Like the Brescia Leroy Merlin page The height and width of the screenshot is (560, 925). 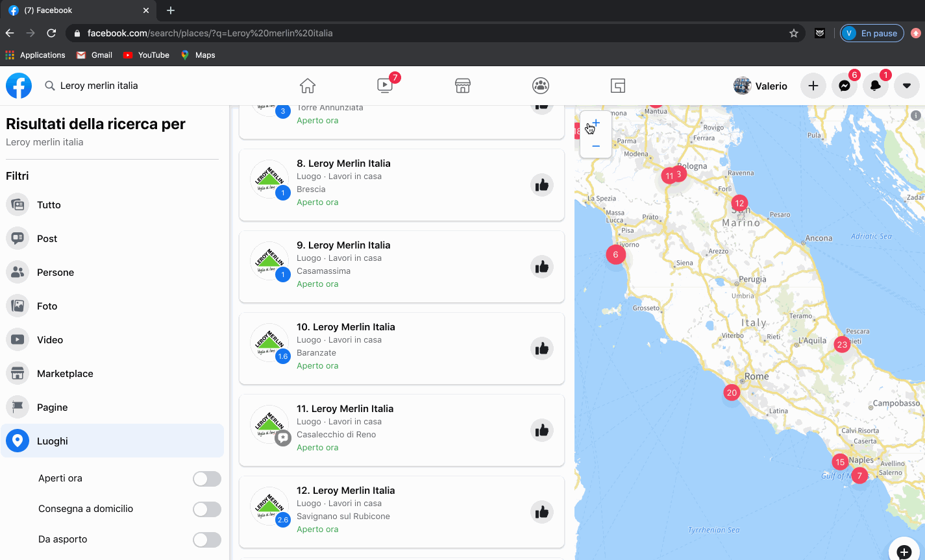(542, 186)
